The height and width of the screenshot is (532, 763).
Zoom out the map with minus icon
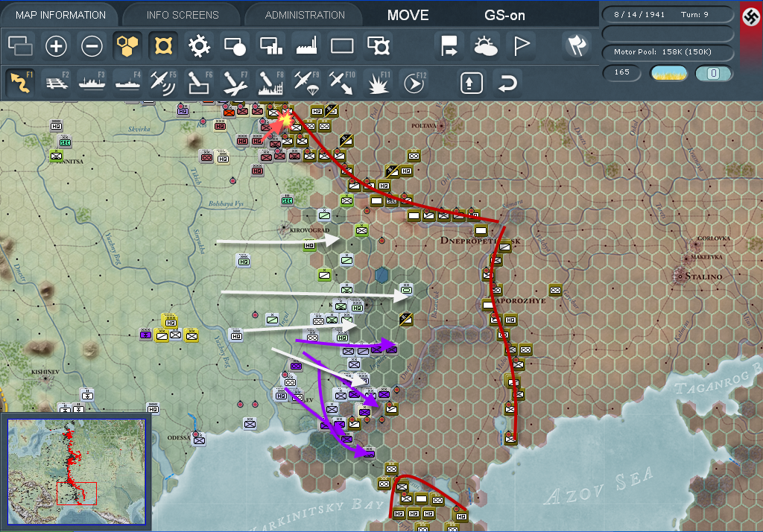[92, 46]
